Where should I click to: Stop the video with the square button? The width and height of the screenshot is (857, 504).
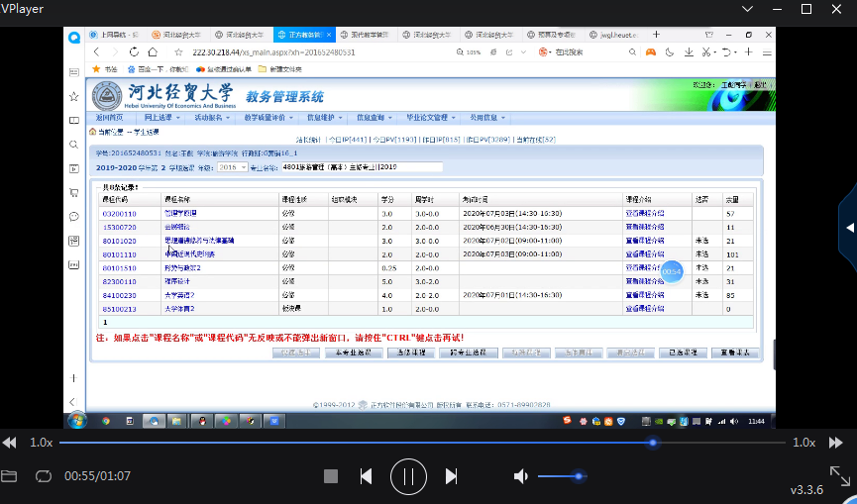(331, 476)
